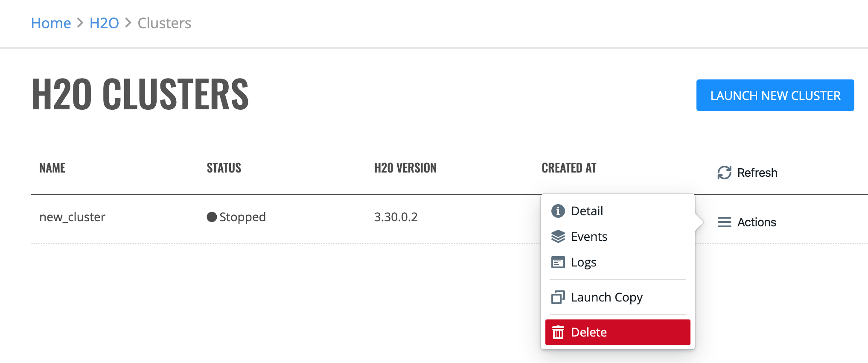Click the Stopped status text

242,217
